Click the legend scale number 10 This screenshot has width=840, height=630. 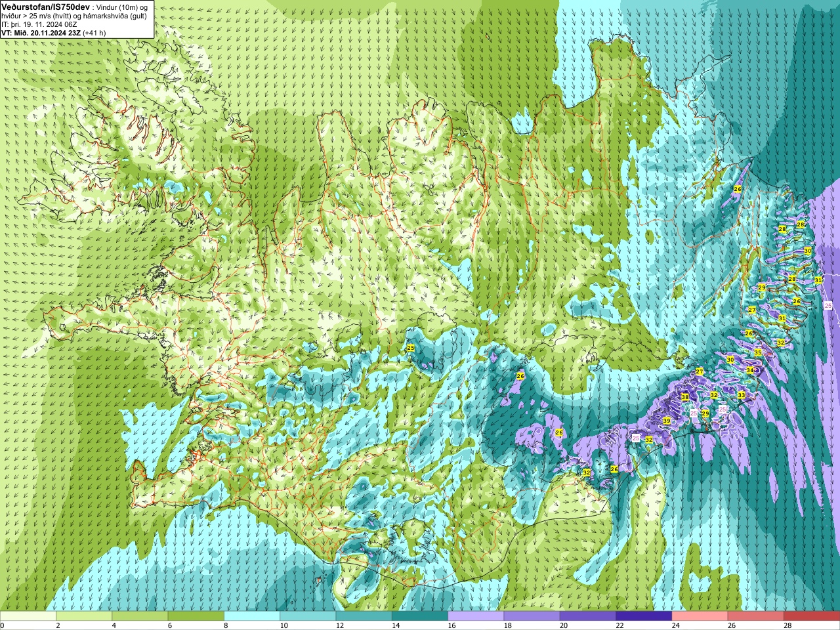coord(283,625)
